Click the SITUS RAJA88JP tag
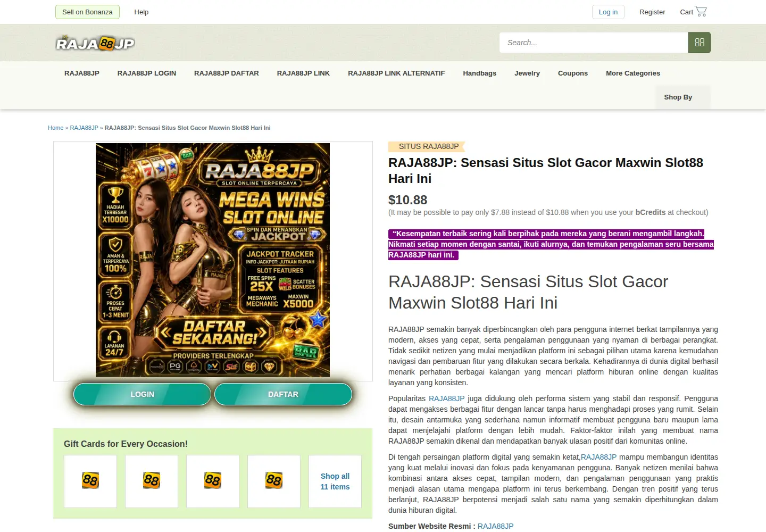Image resolution: width=766 pixels, height=532 pixels. (427, 146)
